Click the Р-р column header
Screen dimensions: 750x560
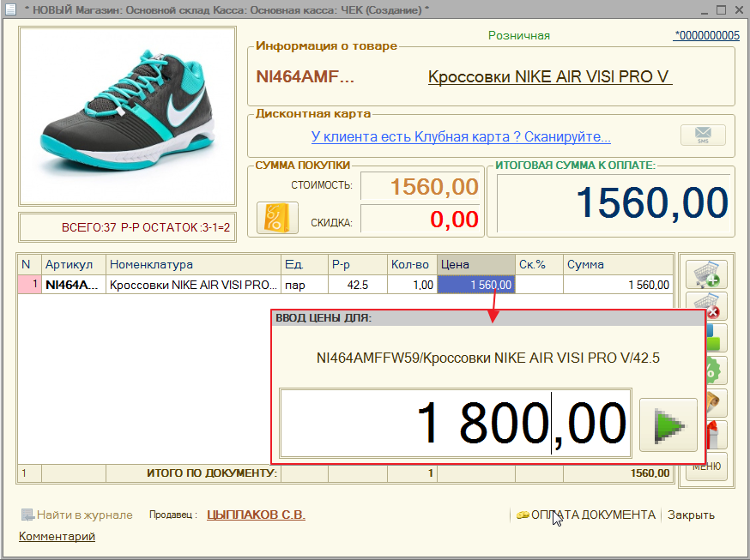357,264
